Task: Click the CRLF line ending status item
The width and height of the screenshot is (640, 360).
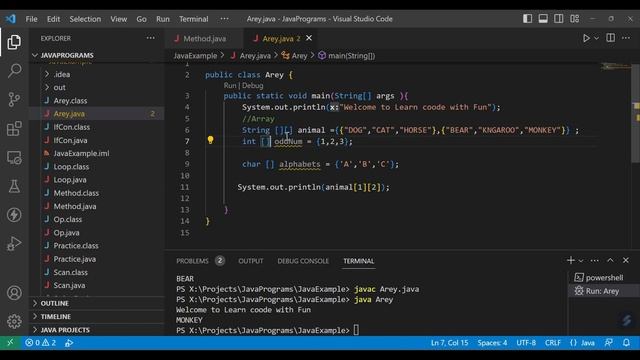Action: pyautogui.click(x=553, y=343)
